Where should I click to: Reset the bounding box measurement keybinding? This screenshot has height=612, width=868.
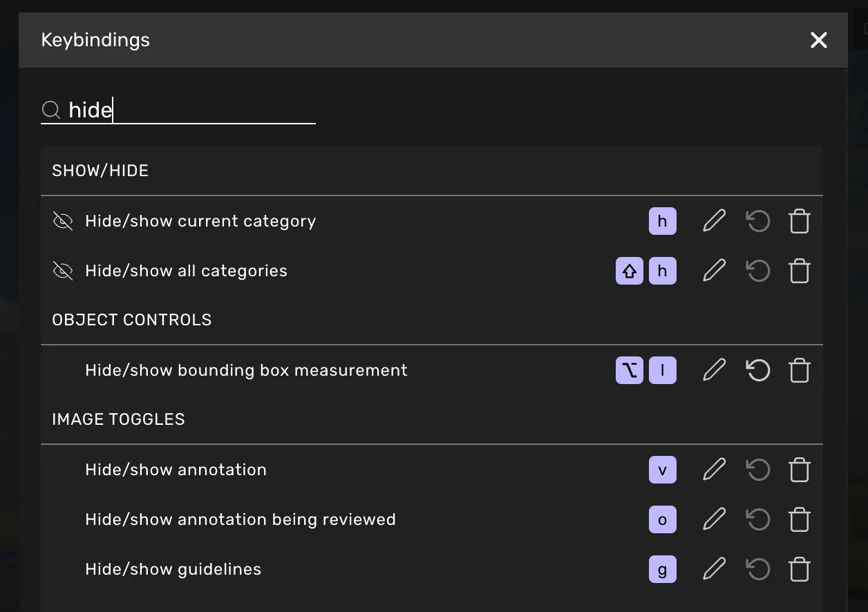pyautogui.click(x=758, y=370)
